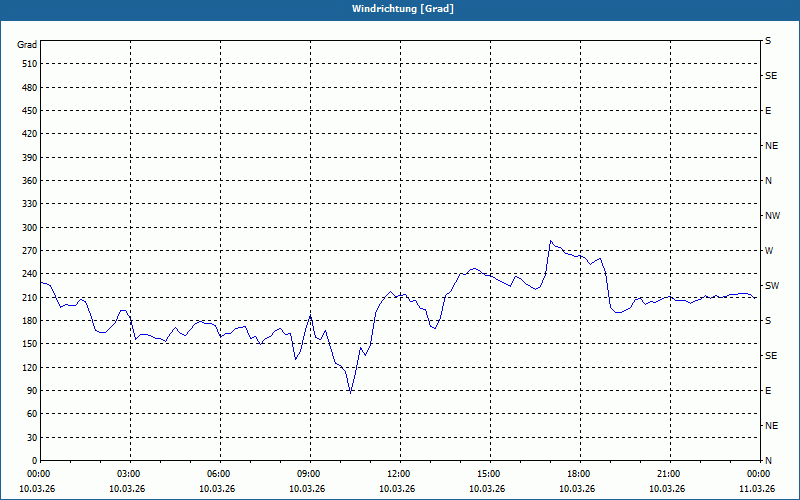Screen dimensions: 800x500
Task: Select the 06:00 time label
Action: coord(218,474)
